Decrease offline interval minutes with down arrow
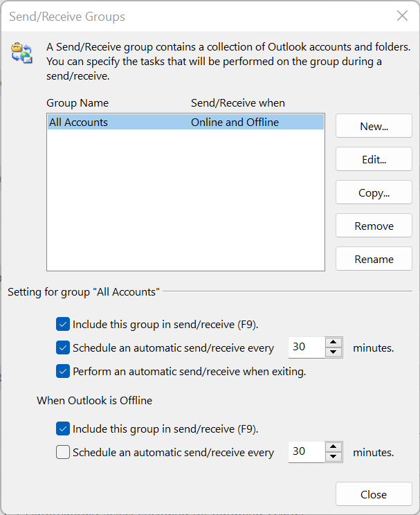The image size is (420, 515). pos(334,457)
